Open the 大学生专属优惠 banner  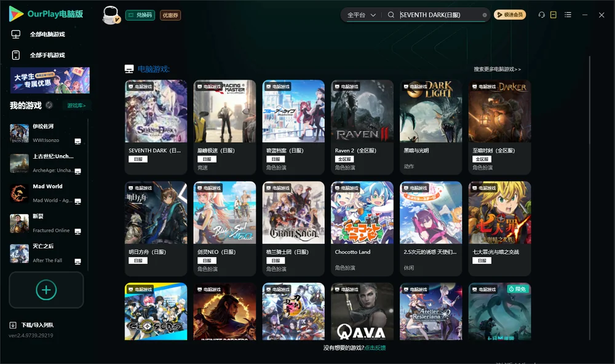(50, 81)
